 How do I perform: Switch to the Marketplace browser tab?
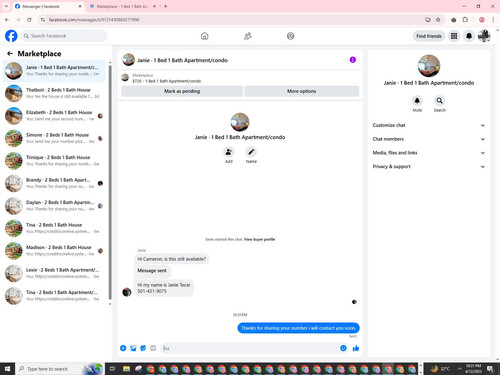122,6
